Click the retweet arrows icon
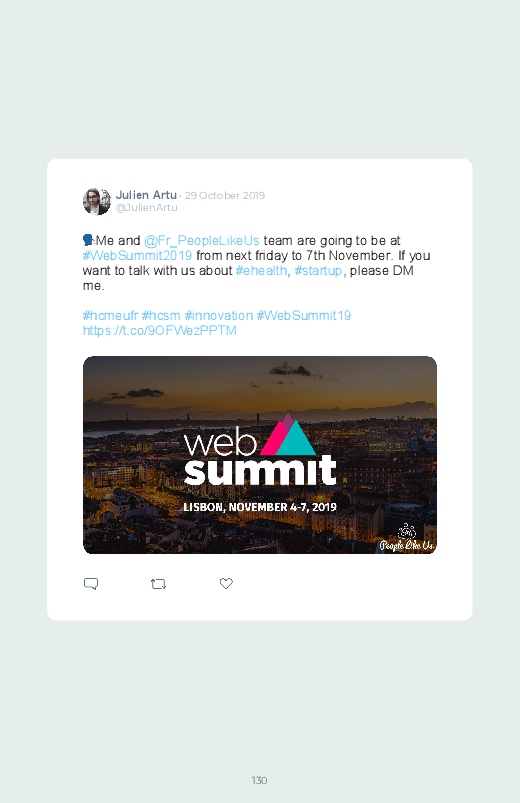520x803 pixels. pyautogui.click(x=158, y=584)
